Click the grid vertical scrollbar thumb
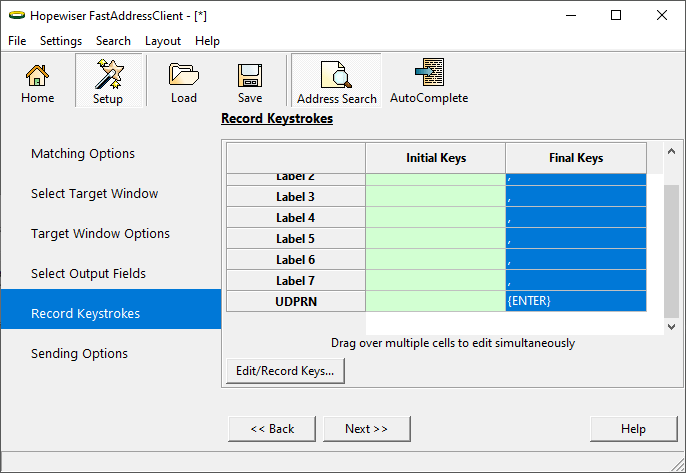 coord(671,252)
